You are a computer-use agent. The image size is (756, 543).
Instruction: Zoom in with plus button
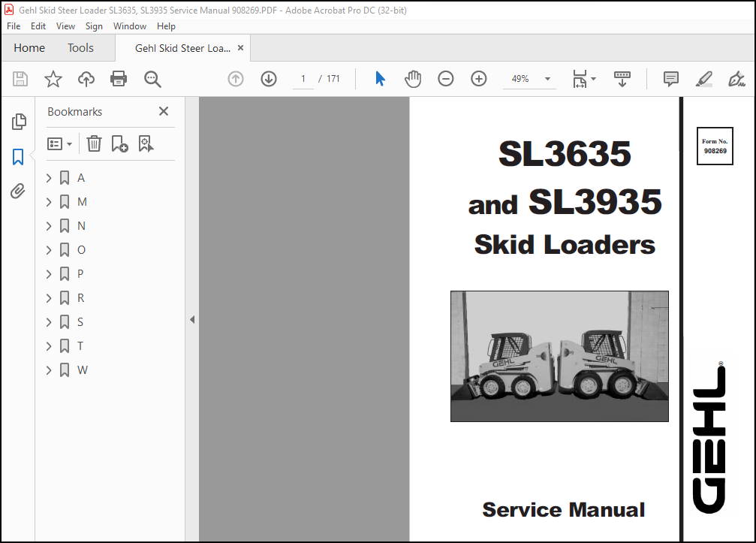479,79
